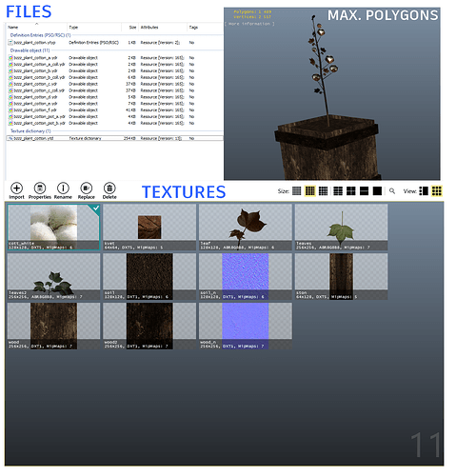Select the plant_cotton.ytd texture dictionary file

coord(115,138)
